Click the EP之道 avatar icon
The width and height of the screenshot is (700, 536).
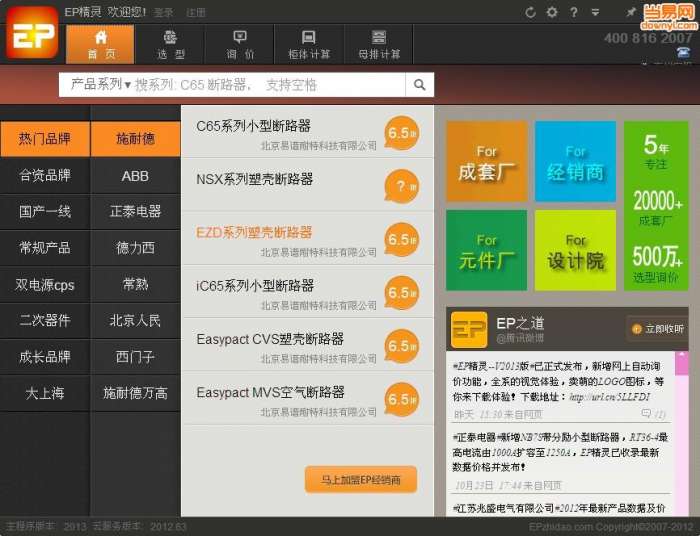(469, 330)
